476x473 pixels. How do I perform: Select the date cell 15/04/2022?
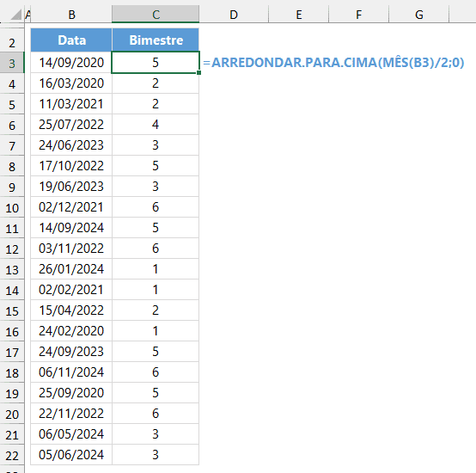71,310
